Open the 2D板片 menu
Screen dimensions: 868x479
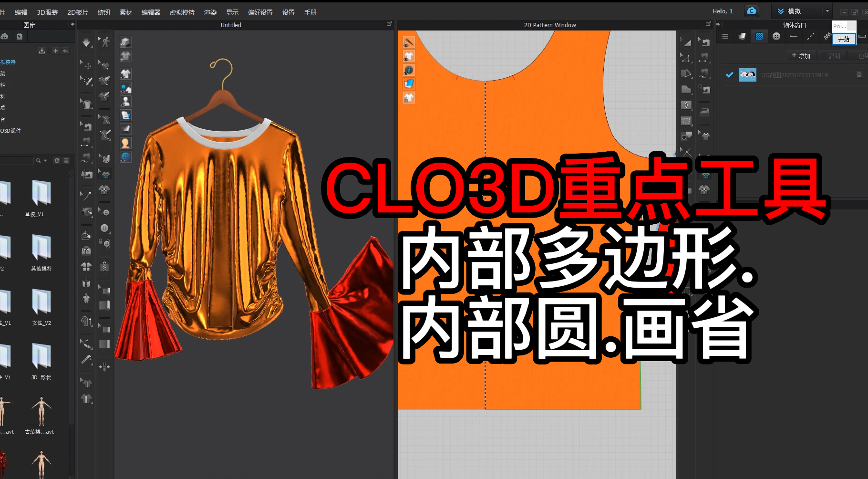[78, 12]
